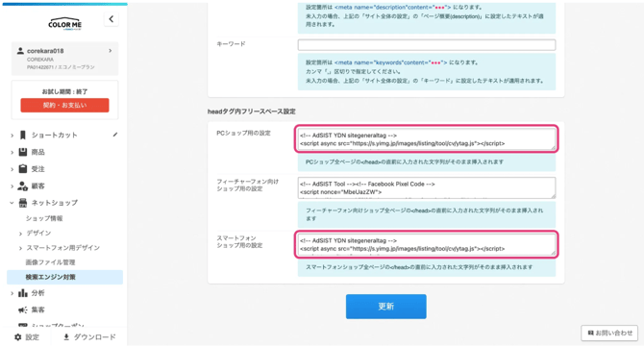Expand the ショートカット chevron
Screen dimensions: 644x347
click(12, 136)
